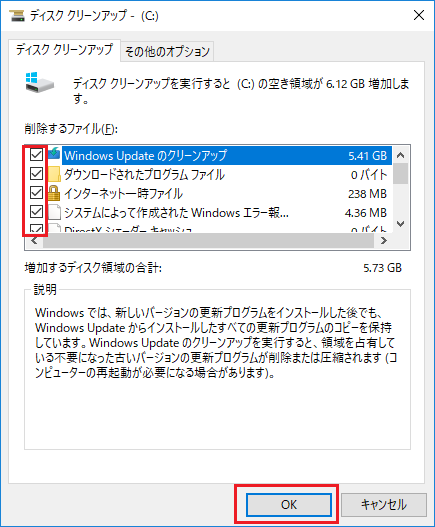
Task: Click the file list scroll down arrow
Action: (400, 224)
